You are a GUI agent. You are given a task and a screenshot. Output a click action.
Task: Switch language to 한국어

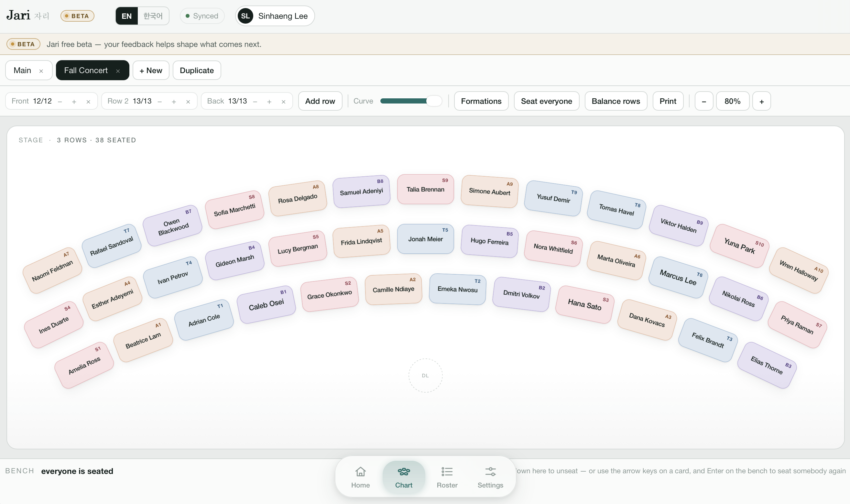153,16
